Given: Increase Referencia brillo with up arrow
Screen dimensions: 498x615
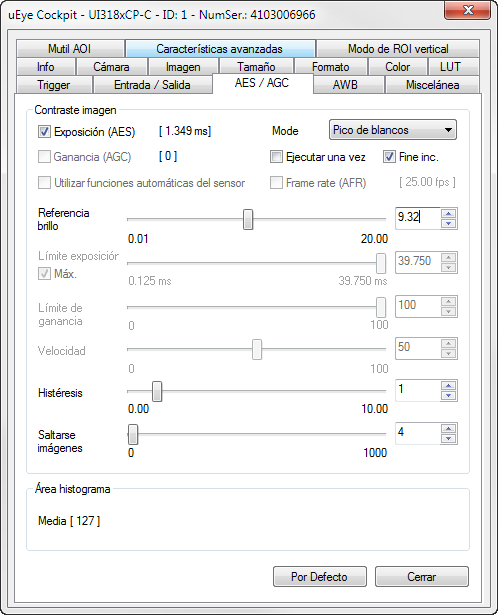Looking at the screenshot, I should (x=449, y=213).
